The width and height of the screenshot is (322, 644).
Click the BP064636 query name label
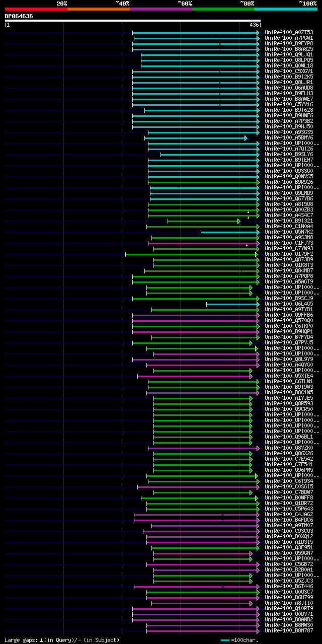(x=19, y=16)
